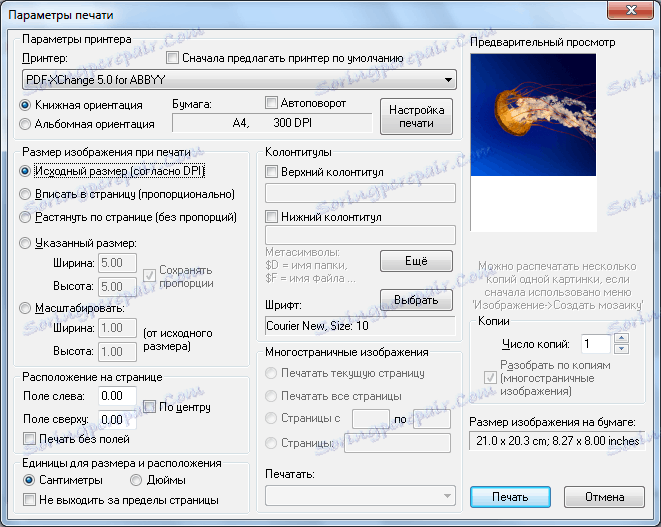Click the ending page field after по
This screenshot has height=527, width=661.
tap(432, 419)
